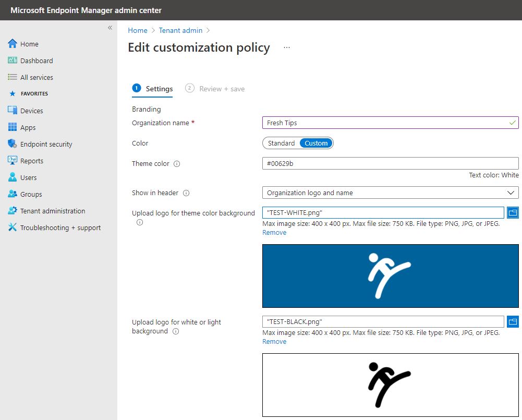This screenshot has width=522, height=420.
Task: Click the Theme color hex value field
Action: [x=390, y=163]
